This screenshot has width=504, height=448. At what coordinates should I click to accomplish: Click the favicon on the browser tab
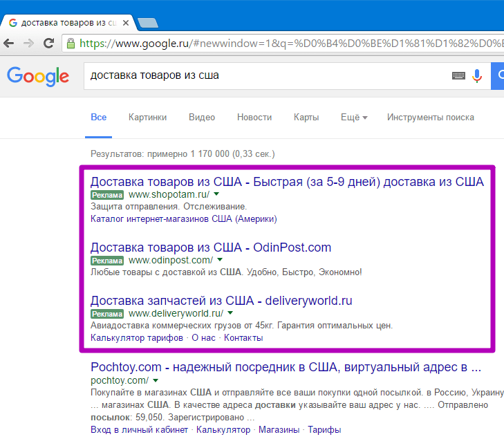13,23
